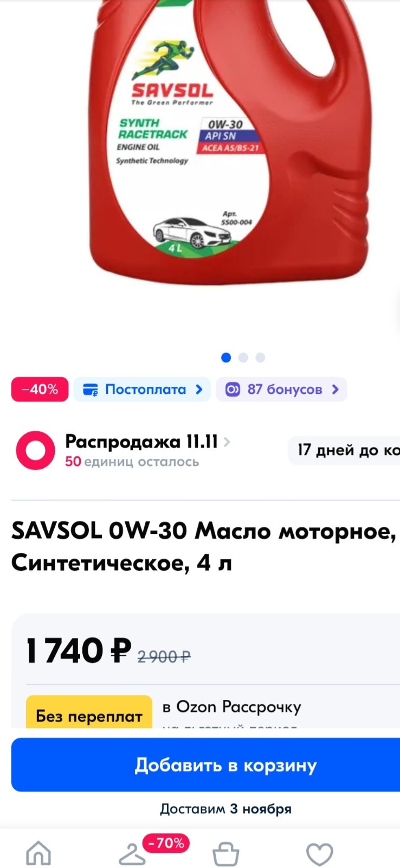
Task: Select the first image carousel dot
Action: [226, 358]
